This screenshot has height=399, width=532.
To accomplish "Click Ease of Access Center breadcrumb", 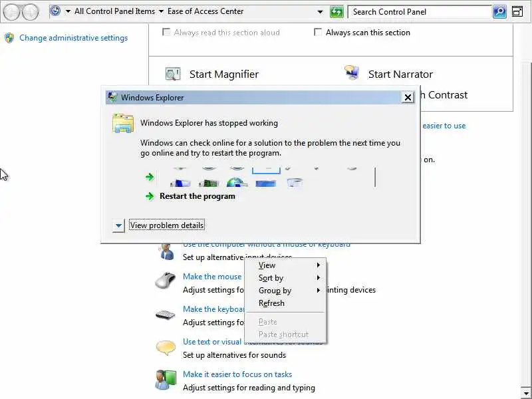I will 205,11.
